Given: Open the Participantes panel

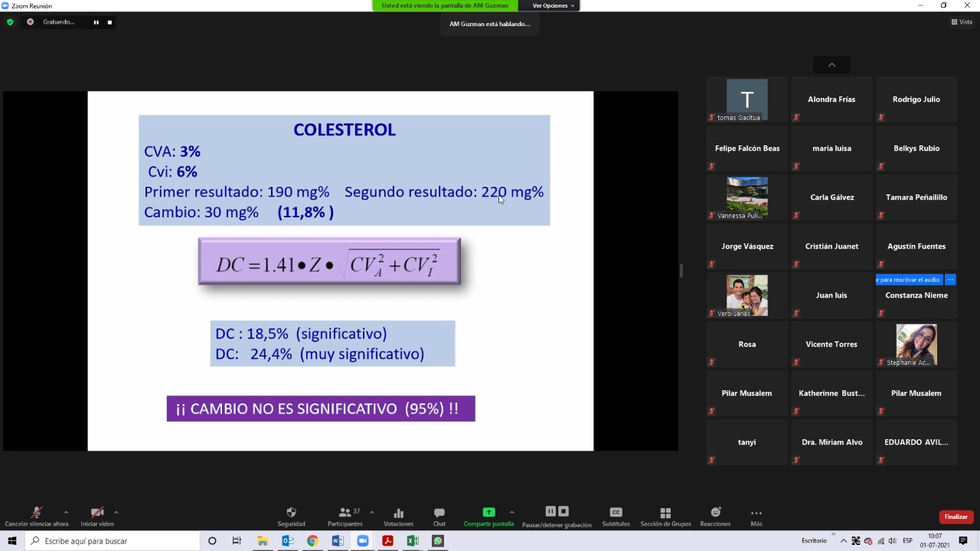Looking at the screenshot, I should tap(345, 517).
